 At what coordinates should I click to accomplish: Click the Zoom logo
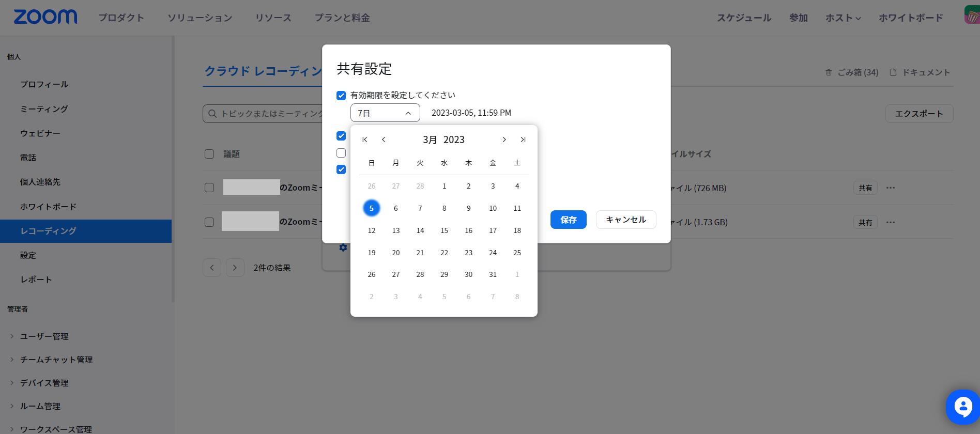tap(45, 17)
